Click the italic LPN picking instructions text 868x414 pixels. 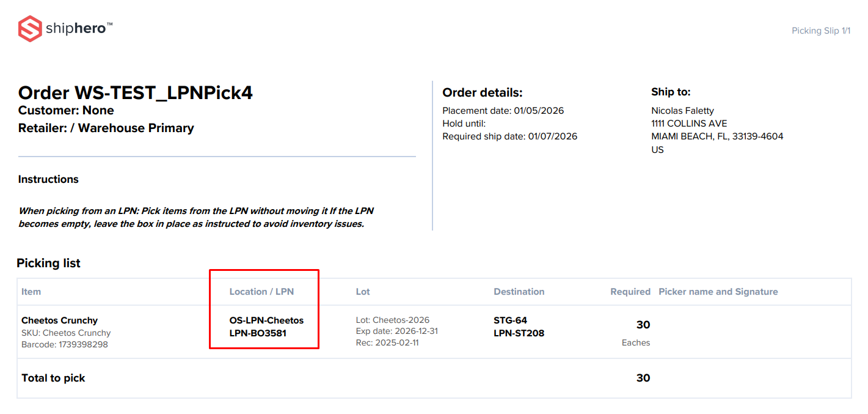click(x=195, y=217)
